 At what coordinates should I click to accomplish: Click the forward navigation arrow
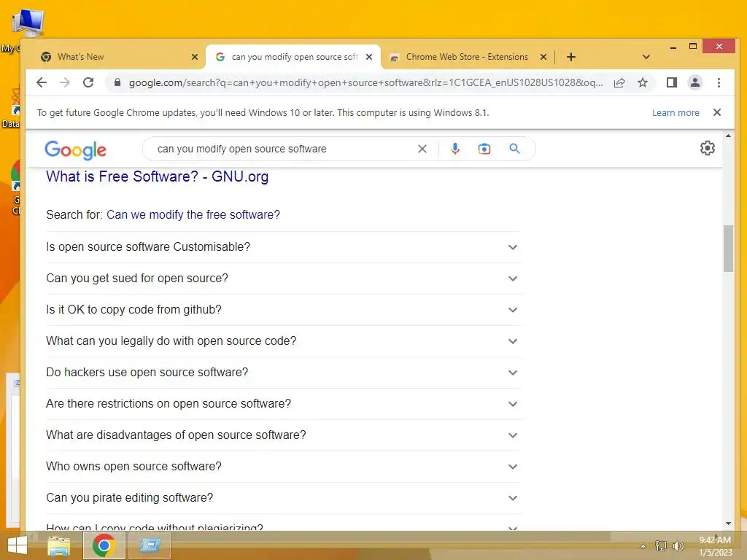(x=65, y=82)
